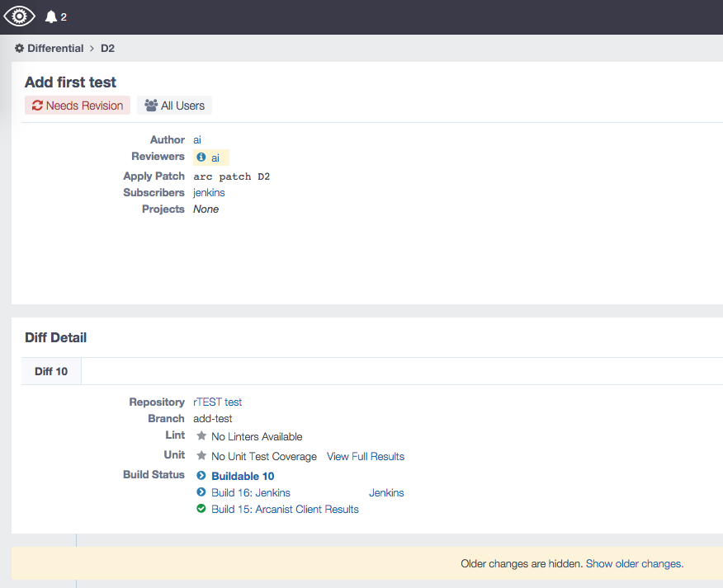Screen dimensions: 723x588
Task: Expand hidden history with Show older changes
Action: point(635,564)
